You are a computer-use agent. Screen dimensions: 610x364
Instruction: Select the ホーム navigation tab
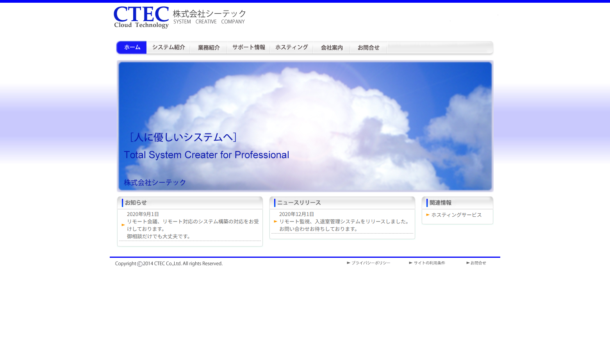(131, 47)
